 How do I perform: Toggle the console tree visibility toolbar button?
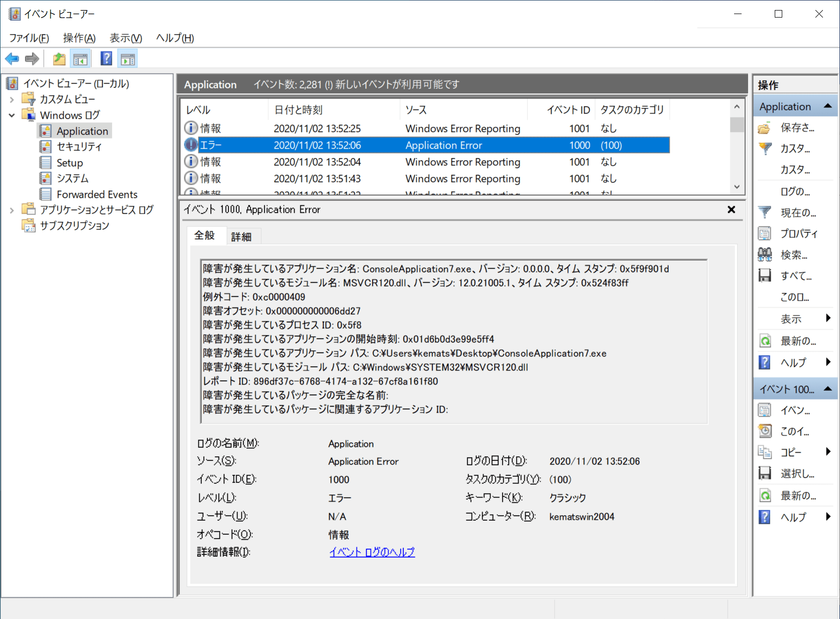80,58
